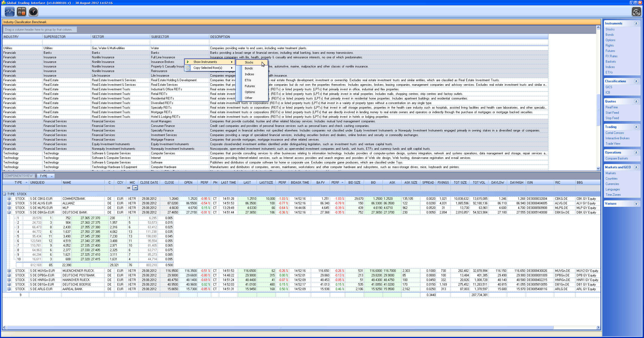Click the Copy Selected Row(s) menu icon
This screenshot has width=644, height=338.
point(188,68)
